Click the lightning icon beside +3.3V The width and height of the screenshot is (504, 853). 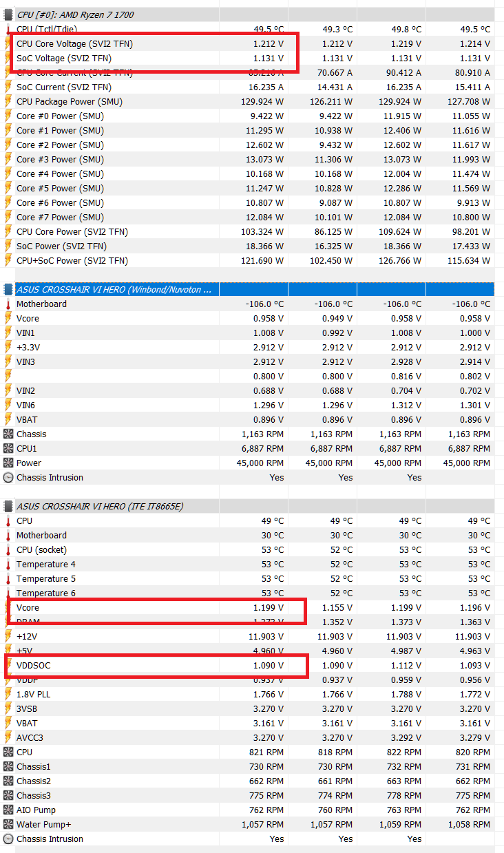[8, 347]
